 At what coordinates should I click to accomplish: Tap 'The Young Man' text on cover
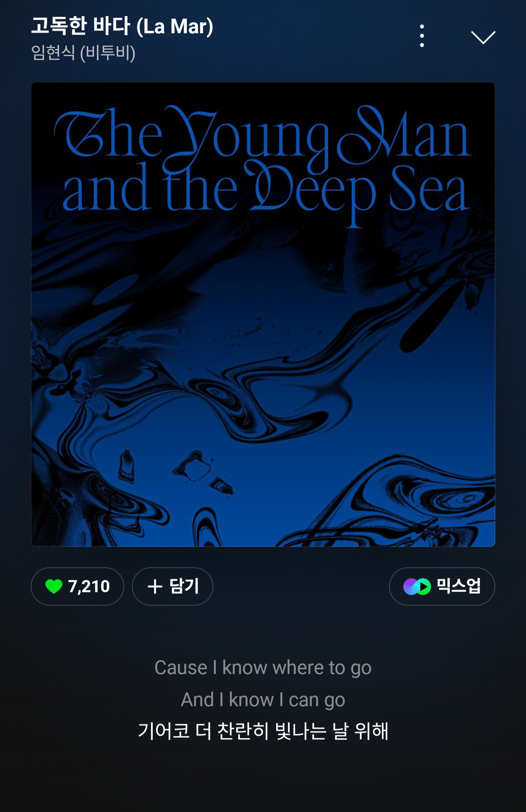tap(263, 135)
